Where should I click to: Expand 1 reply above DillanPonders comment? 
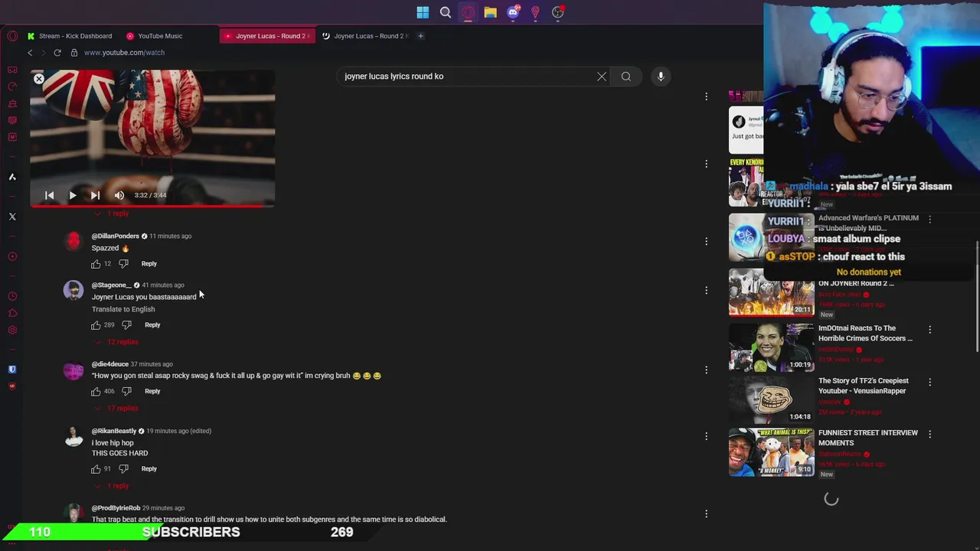point(113,214)
